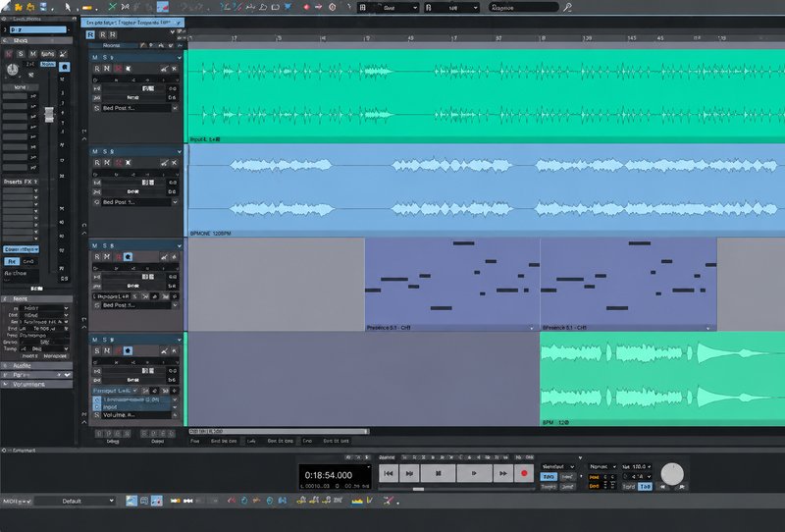Image resolution: width=785 pixels, height=532 pixels.
Task: Click the first yellow metronome icon in bottom toolbar
Action: pos(301,500)
